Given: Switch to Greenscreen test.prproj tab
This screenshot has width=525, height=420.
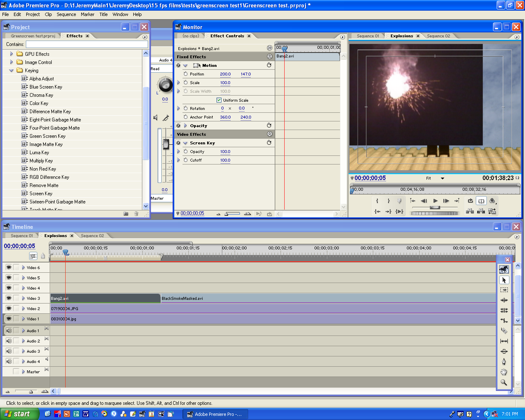Looking at the screenshot, I should 33,36.
